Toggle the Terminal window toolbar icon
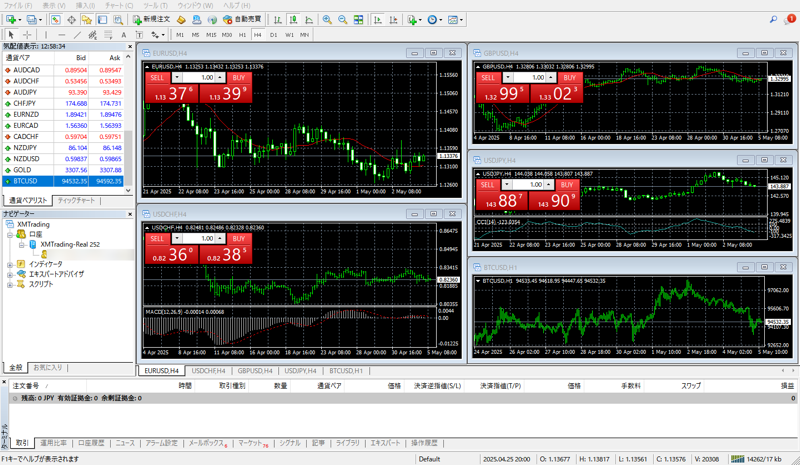This screenshot has height=465, width=800. [103, 19]
